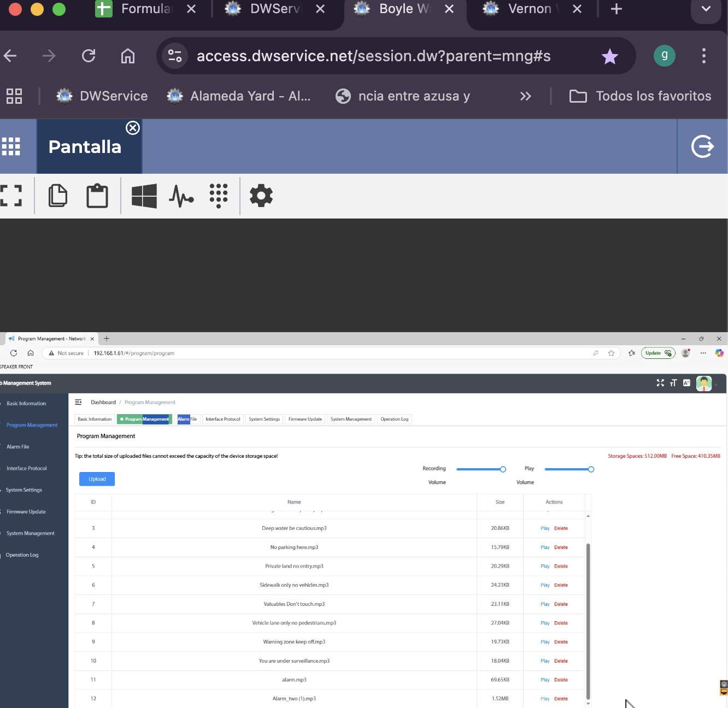Image resolution: width=728 pixels, height=708 pixels.
Task: Click the file table vertical scrollbar
Action: click(x=588, y=621)
